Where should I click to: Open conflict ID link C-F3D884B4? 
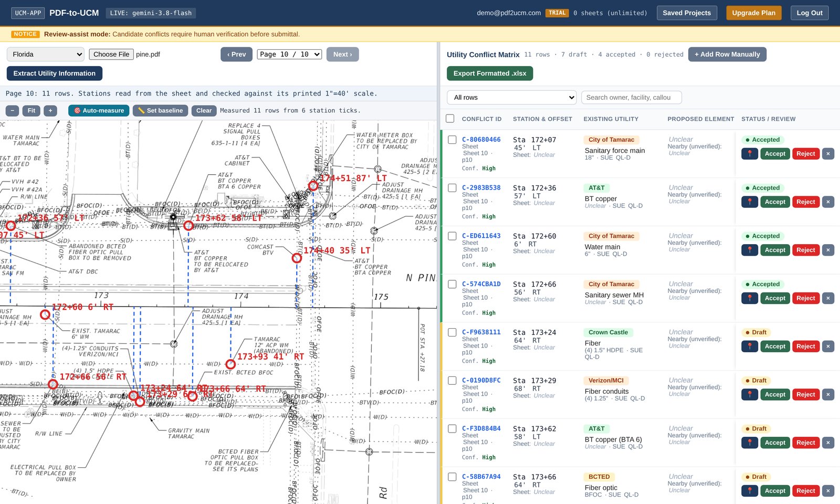[x=481, y=428]
